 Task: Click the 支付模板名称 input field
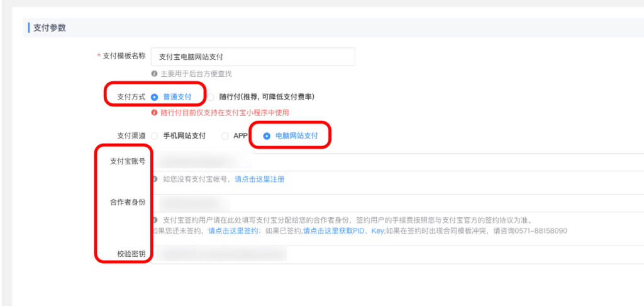253,57
